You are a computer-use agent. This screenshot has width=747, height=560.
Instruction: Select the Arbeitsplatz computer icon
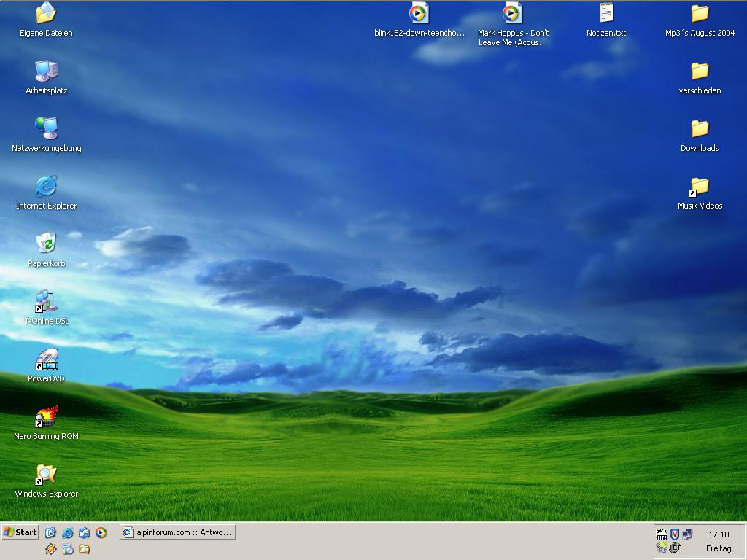46,71
